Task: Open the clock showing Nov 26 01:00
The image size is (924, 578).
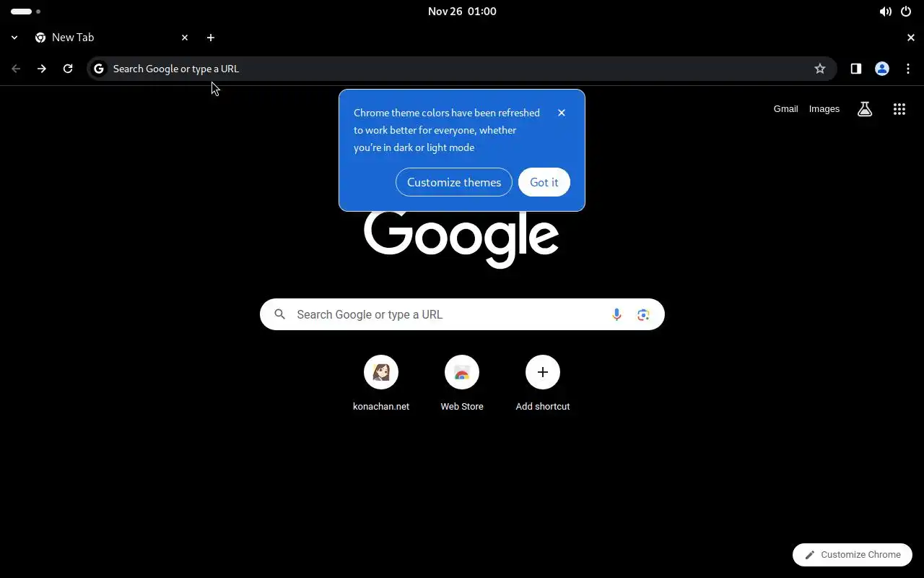Action: pyautogui.click(x=462, y=12)
